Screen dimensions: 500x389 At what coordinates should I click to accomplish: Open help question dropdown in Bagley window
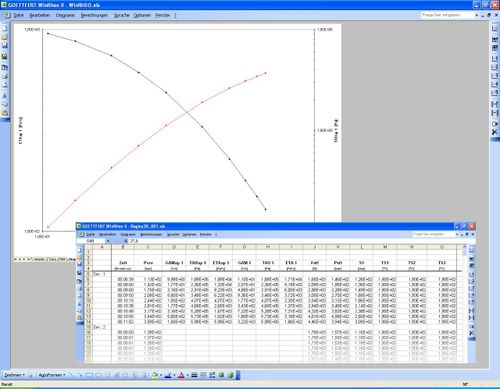(457, 234)
